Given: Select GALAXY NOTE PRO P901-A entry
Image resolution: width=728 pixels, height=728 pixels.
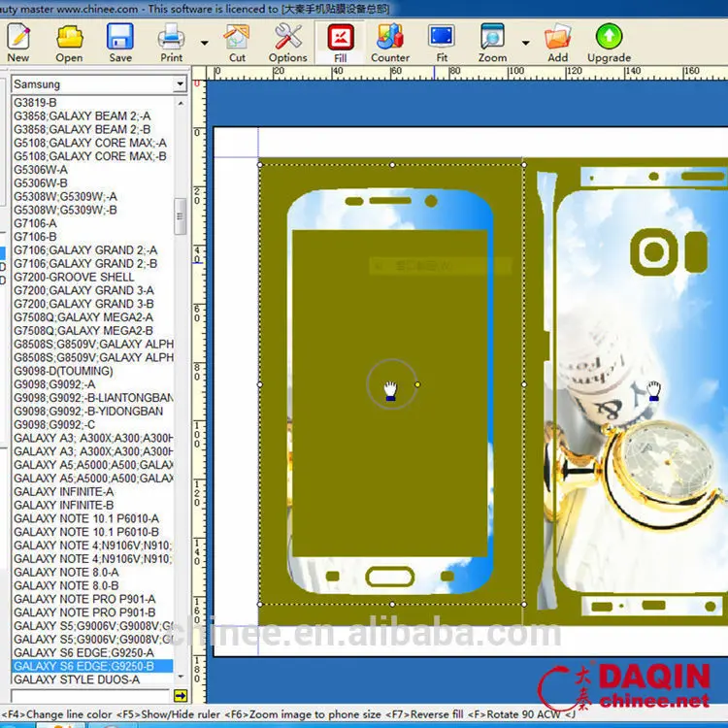Looking at the screenshot, I should tap(84, 599).
